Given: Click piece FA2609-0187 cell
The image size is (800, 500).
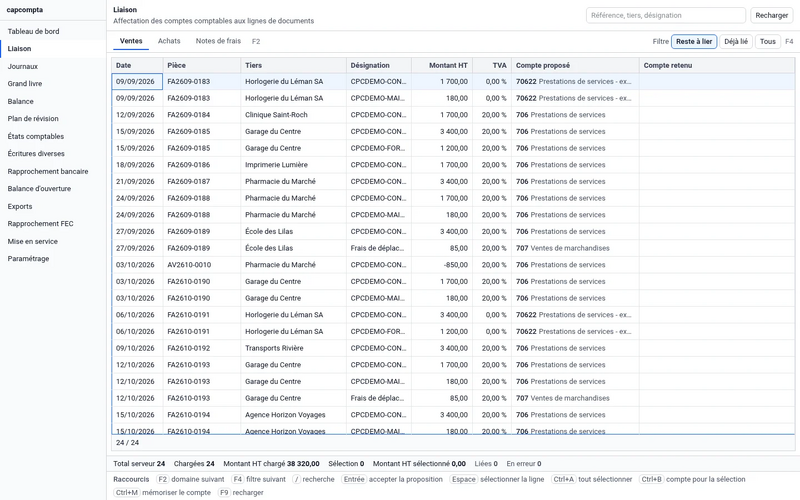Looking at the screenshot, I should pos(202,182).
